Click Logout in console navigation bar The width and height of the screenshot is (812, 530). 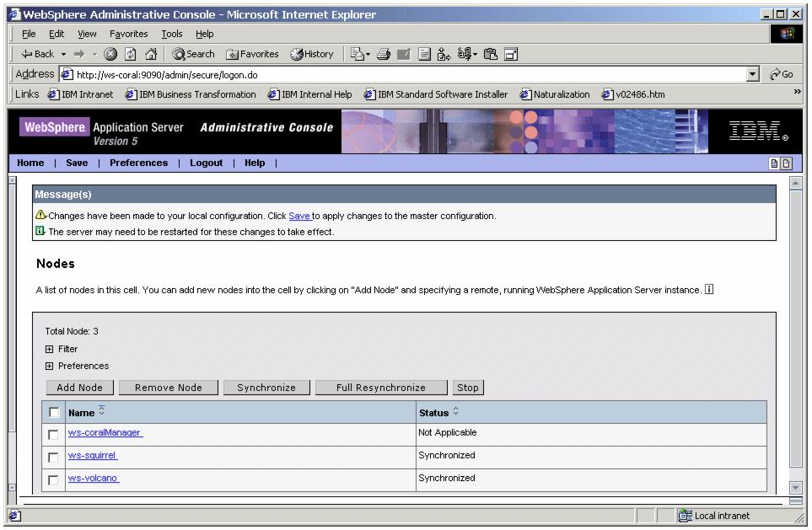[x=206, y=163]
